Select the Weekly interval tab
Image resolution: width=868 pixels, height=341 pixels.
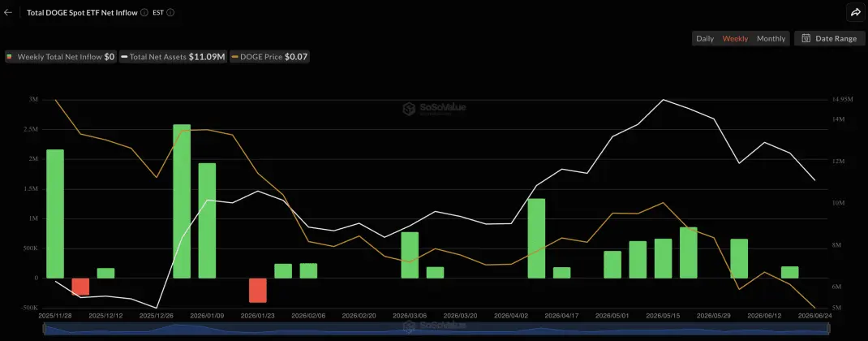[735, 38]
